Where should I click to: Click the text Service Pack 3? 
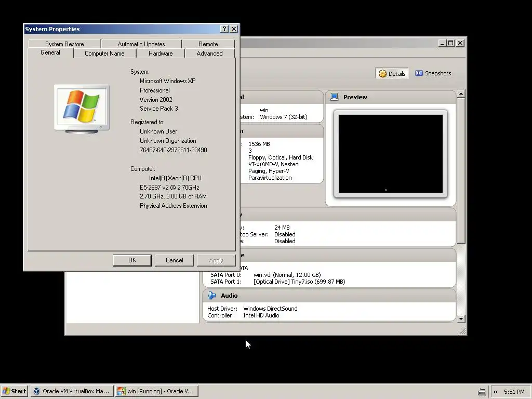[159, 109]
